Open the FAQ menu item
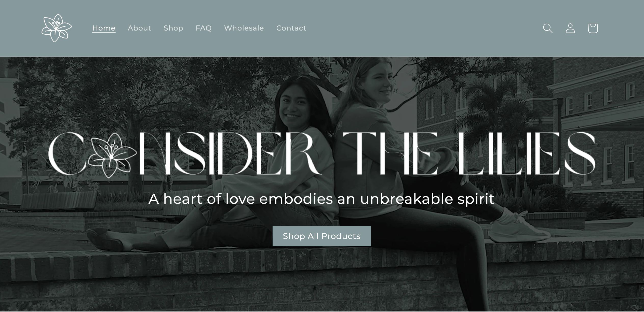 [204, 28]
